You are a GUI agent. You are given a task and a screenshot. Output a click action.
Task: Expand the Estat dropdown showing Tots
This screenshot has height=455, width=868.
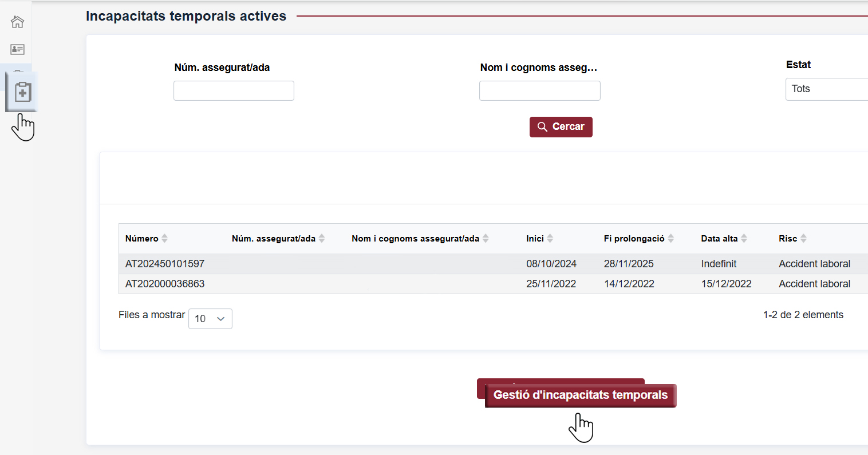click(826, 89)
